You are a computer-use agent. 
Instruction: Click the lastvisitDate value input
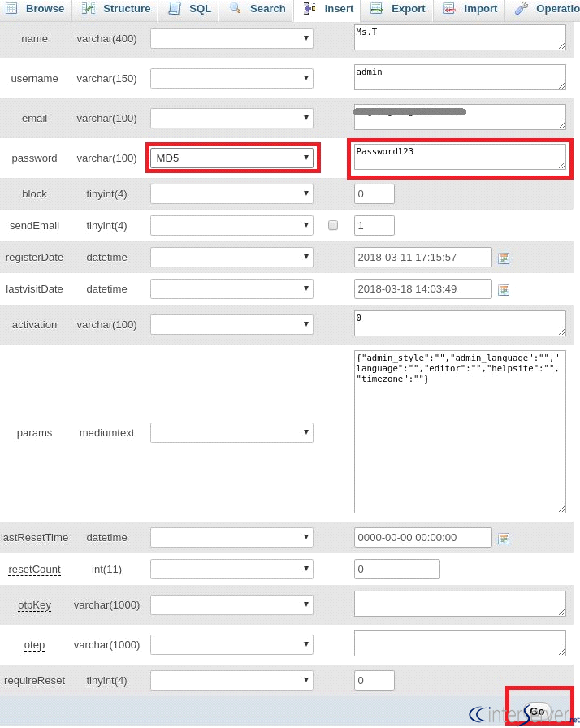(x=422, y=288)
